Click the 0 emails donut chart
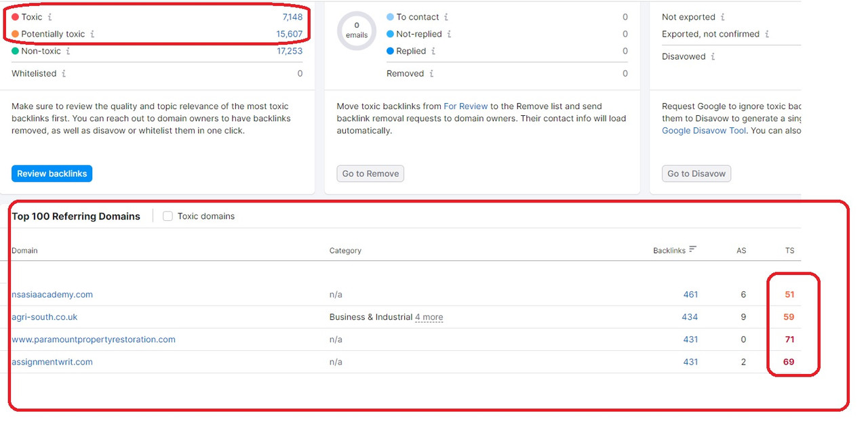Image resolution: width=868 pixels, height=437 pixels. point(357,30)
